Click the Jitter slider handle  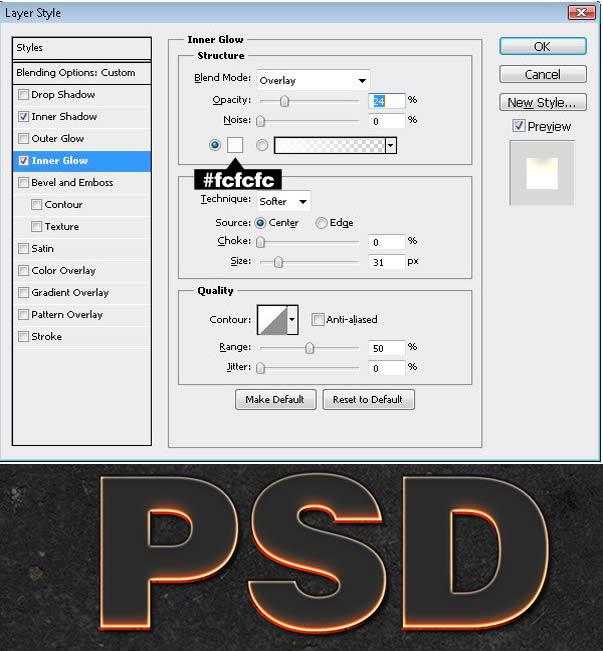click(260, 368)
